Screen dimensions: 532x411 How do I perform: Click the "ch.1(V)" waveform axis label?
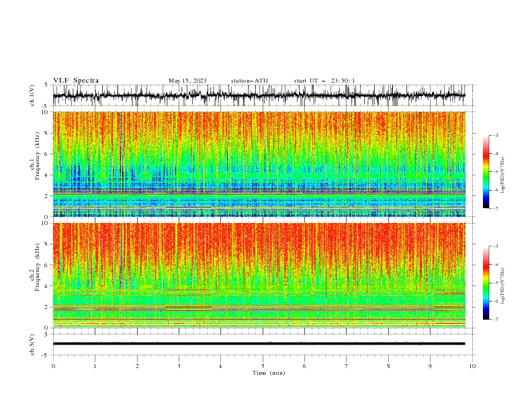pos(32,95)
